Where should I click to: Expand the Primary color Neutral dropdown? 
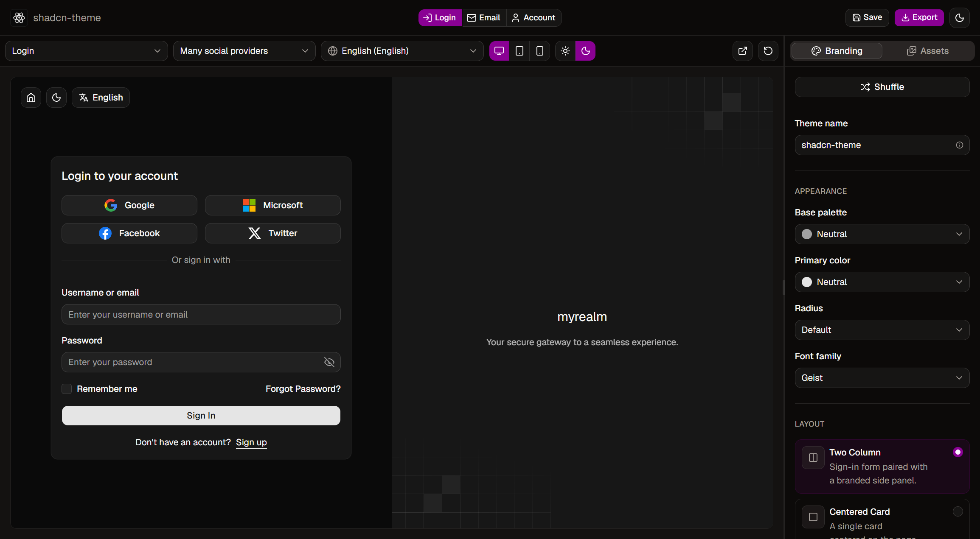click(x=882, y=282)
